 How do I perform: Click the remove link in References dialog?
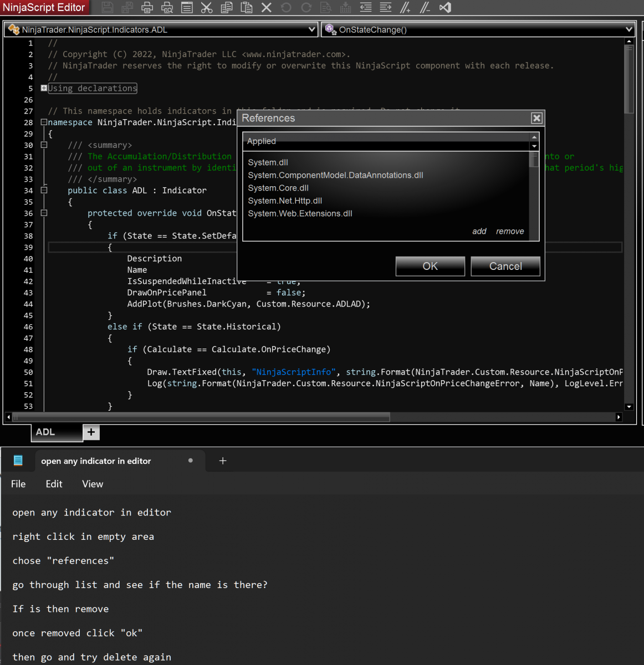click(x=510, y=231)
